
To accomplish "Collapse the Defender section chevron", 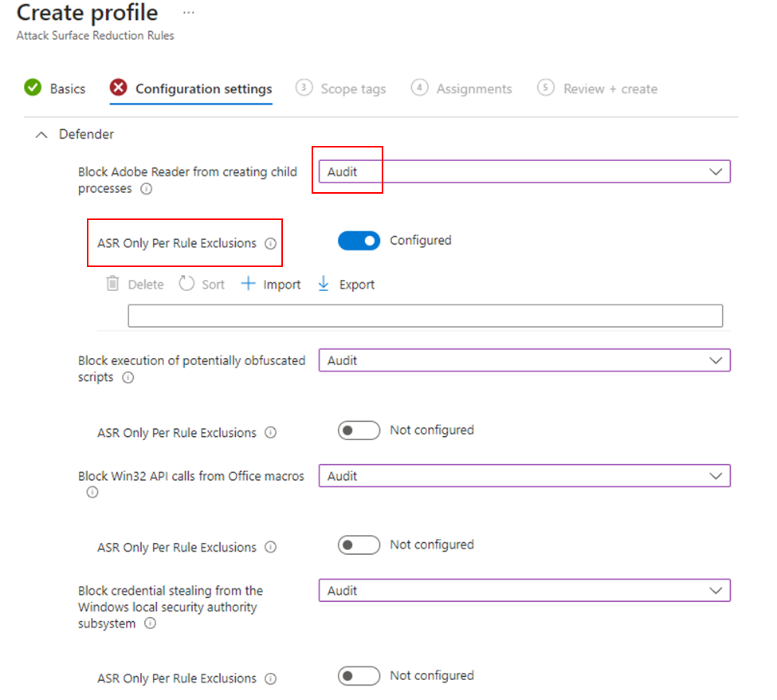I will coord(41,135).
